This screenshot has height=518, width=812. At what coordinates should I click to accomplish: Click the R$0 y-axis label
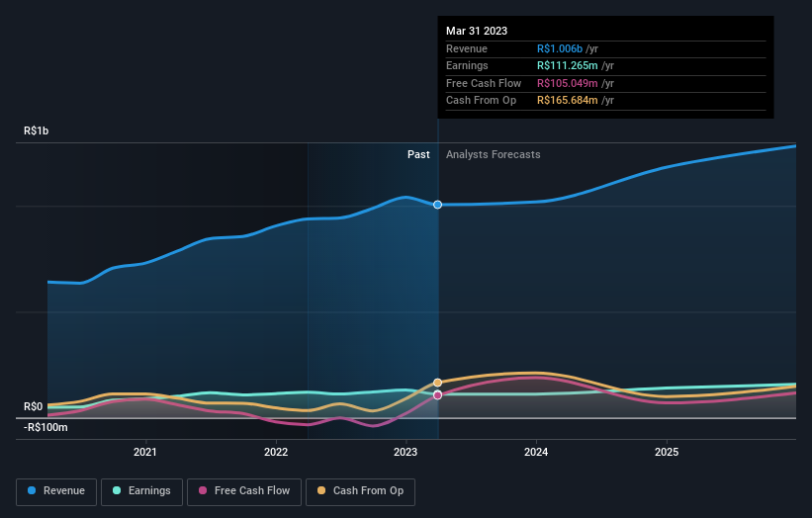[x=34, y=406]
